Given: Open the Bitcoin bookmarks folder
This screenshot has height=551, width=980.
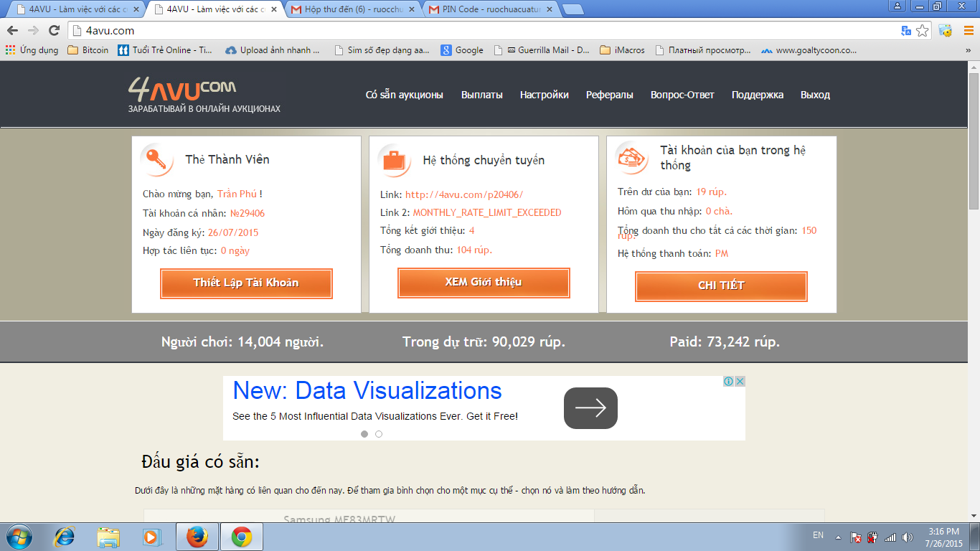Looking at the screenshot, I should tap(88, 50).
